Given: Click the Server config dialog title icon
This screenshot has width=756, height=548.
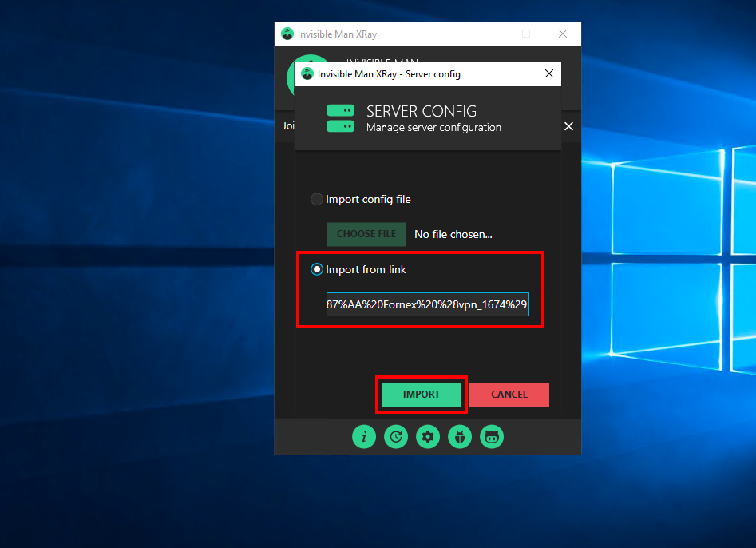Looking at the screenshot, I should coord(307,73).
